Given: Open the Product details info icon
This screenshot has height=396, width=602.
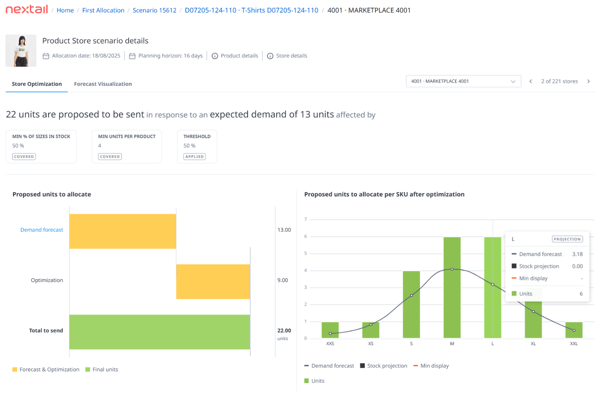Looking at the screenshot, I should pyautogui.click(x=215, y=56).
